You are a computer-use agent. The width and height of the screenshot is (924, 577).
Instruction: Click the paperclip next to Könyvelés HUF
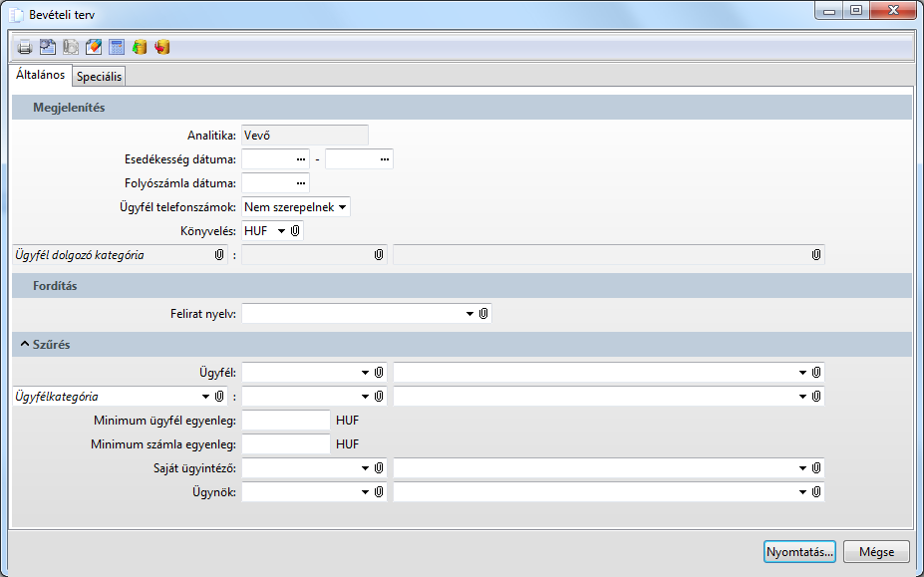(x=295, y=230)
